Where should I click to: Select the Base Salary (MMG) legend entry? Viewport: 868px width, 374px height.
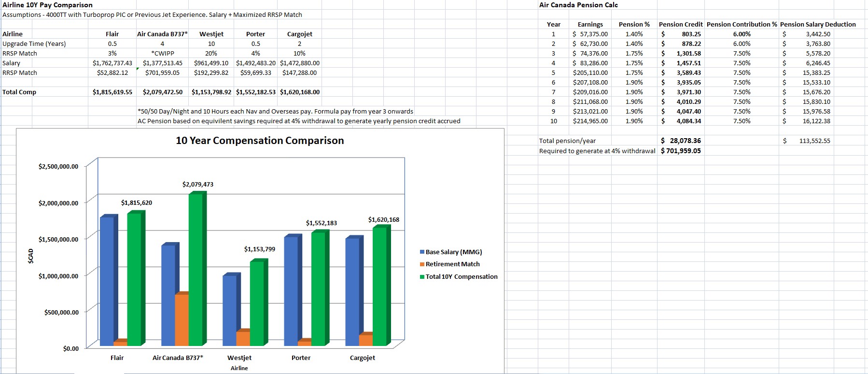(451, 252)
